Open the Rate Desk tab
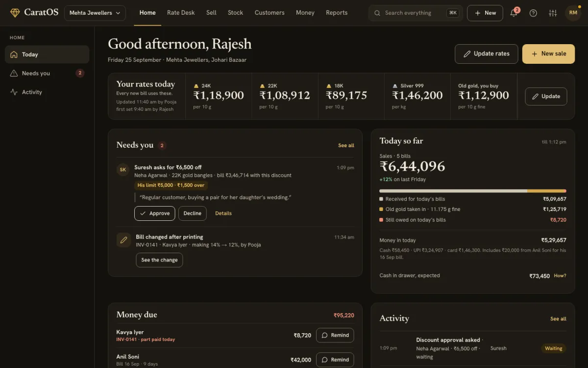 181,13
